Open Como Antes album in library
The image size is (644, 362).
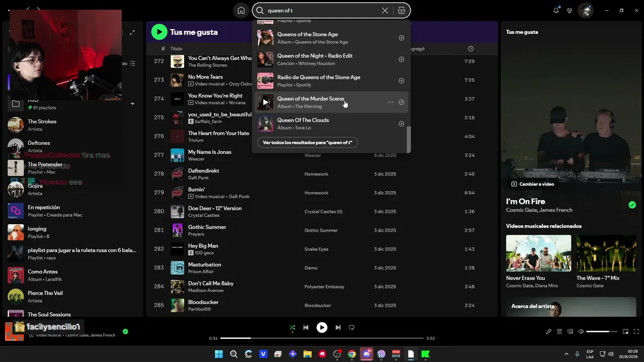pyautogui.click(x=72, y=275)
